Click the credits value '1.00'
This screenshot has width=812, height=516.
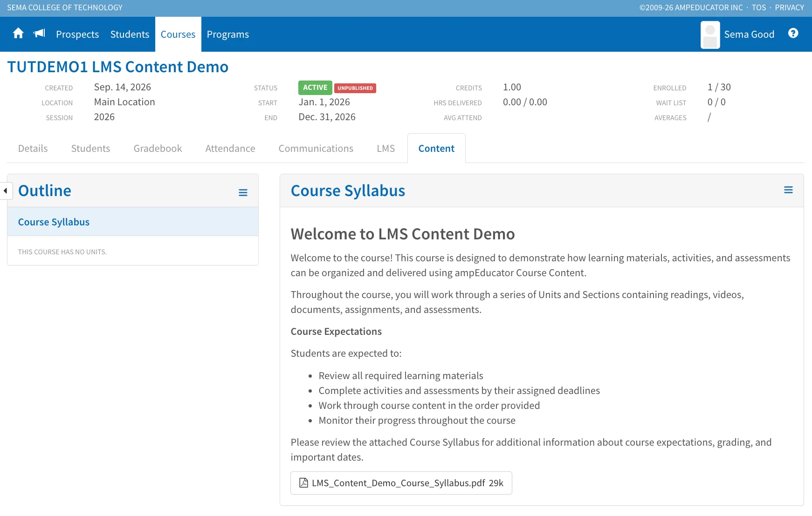(512, 87)
